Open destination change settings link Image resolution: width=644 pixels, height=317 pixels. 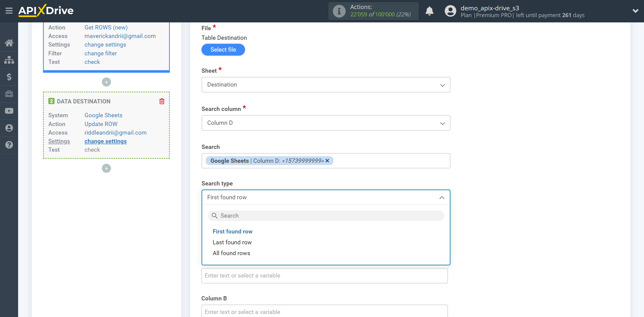pyautogui.click(x=105, y=141)
